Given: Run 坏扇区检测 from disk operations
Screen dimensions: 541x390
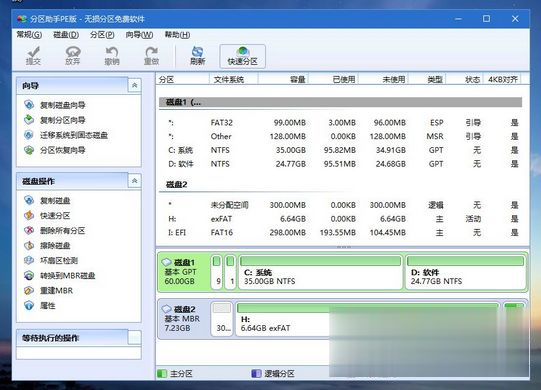Looking at the screenshot, I should [x=59, y=261].
